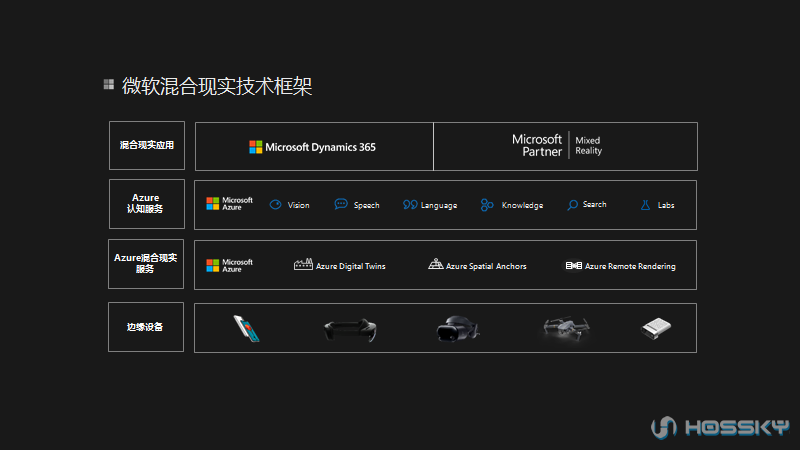The width and height of the screenshot is (800, 450).
Task: Click the Labs text label
Action: (666, 205)
